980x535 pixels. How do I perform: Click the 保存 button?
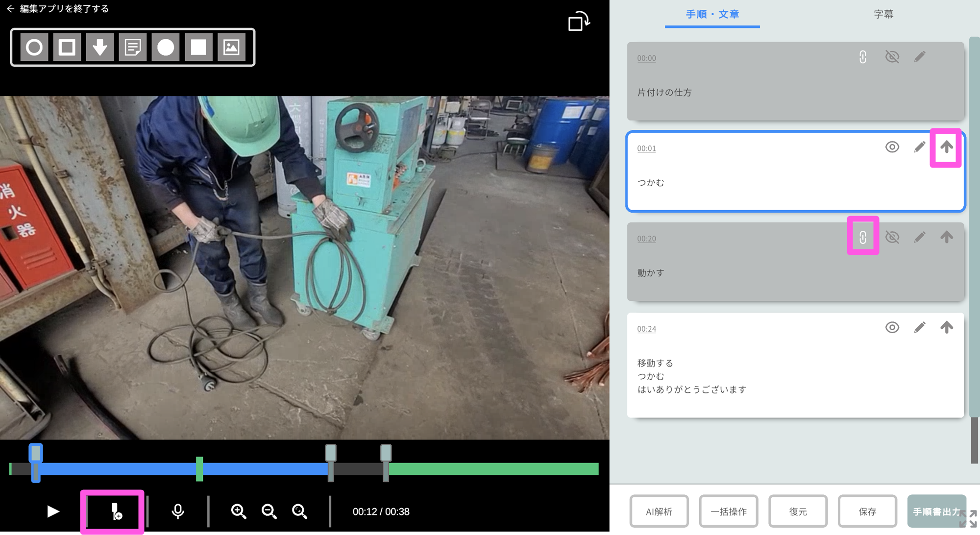[867, 511]
